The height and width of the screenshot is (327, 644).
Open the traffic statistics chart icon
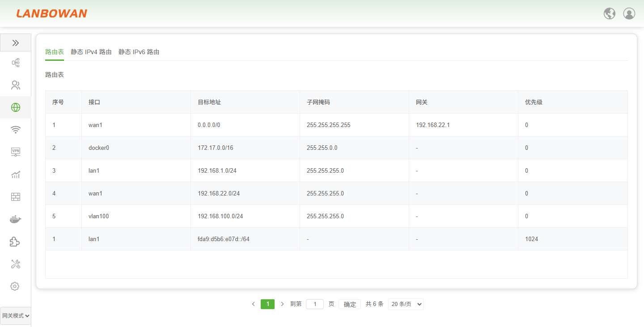pos(16,174)
